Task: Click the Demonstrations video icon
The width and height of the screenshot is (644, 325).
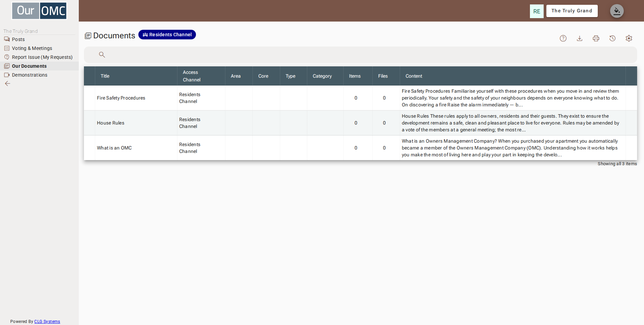Action: tap(7, 75)
